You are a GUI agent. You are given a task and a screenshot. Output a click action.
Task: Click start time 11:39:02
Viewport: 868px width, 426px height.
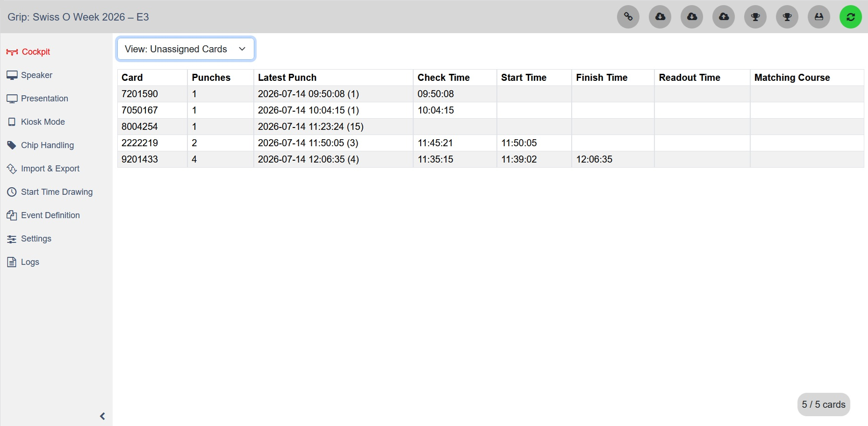pyautogui.click(x=519, y=159)
